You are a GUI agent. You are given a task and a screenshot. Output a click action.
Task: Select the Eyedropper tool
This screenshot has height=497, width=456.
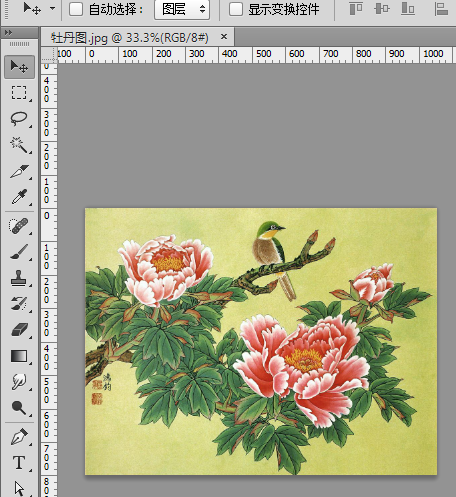(19, 197)
